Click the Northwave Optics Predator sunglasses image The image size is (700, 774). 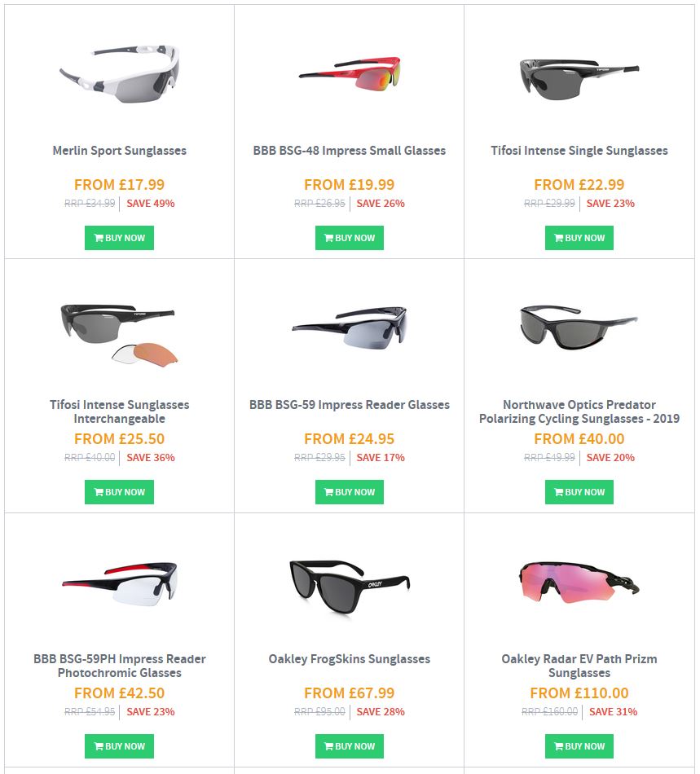(x=579, y=328)
